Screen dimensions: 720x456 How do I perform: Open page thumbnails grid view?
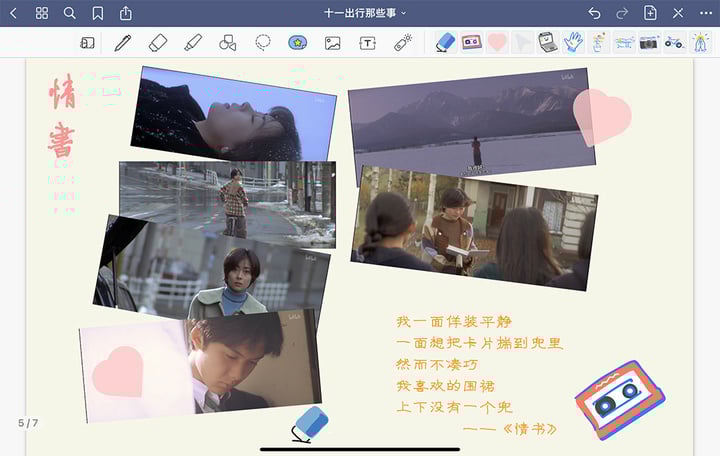[41, 13]
